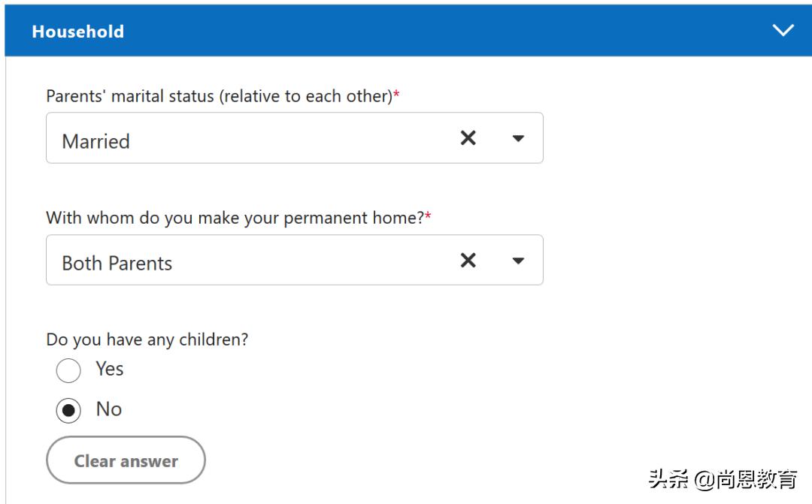This screenshot has height=504, width=812.
Task: Click the Parents' marital status label
Action: click(x=218, y=96)
